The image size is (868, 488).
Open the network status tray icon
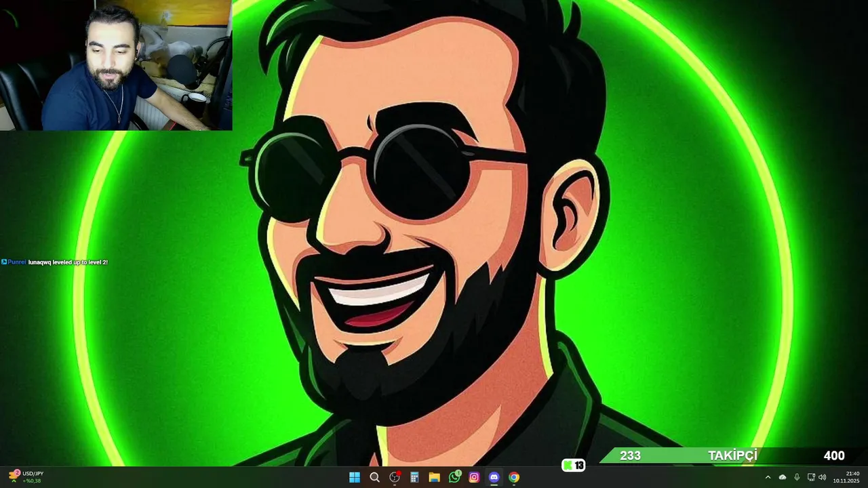click(811, 477)
